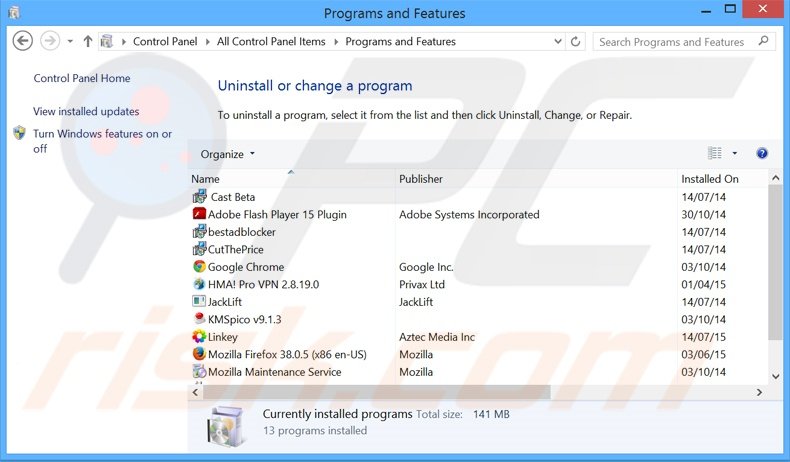Viewport: 790px width, 462px height.
Task: Click the Control Panel icon in address bar
Action: (106, 41)
